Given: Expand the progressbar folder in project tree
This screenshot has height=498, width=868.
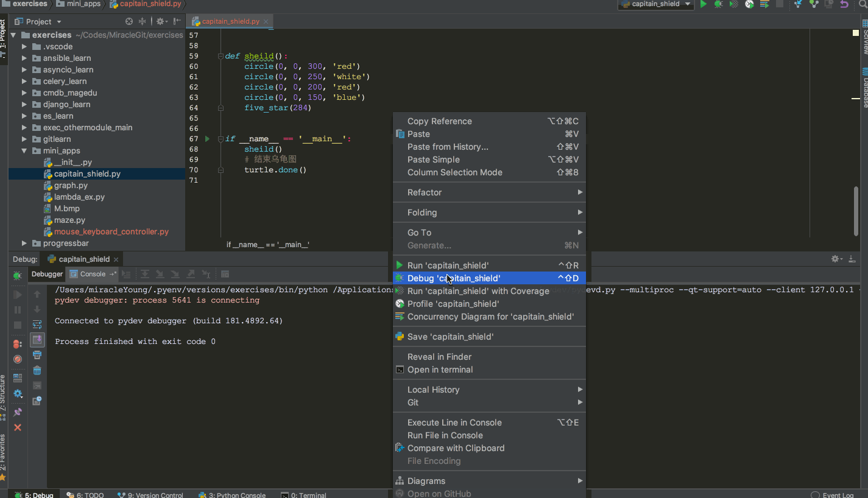Looking at the screenshot, I should [24, 244].
